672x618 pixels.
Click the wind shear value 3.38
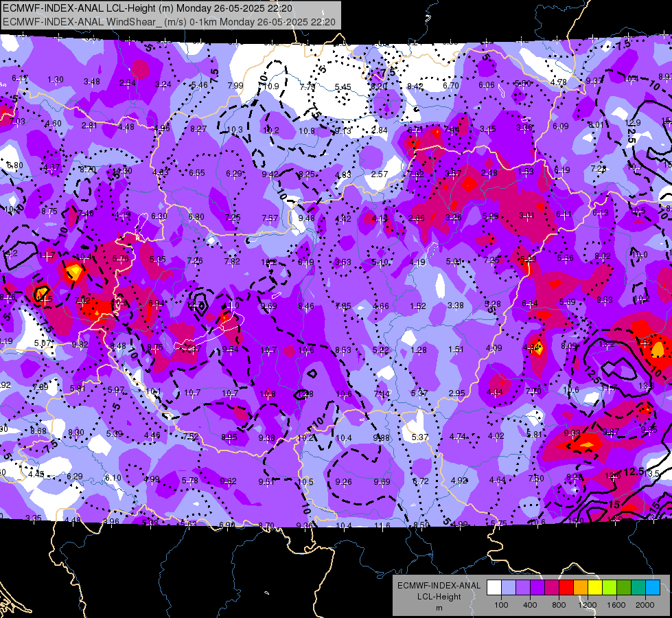[x=455, y=305]
